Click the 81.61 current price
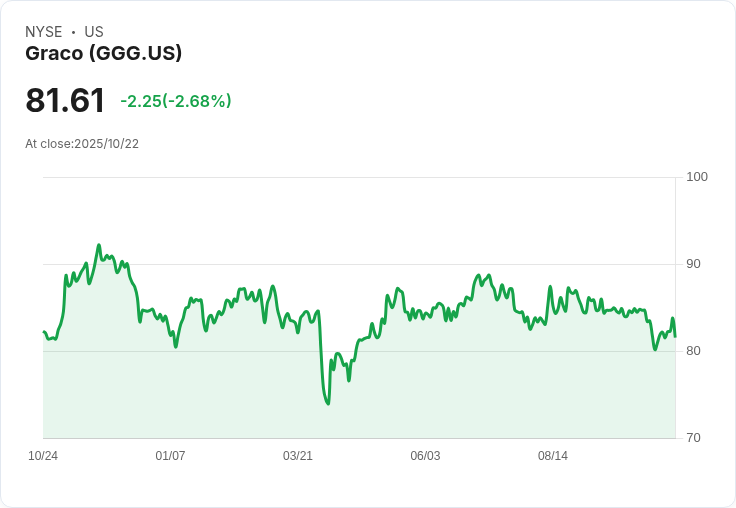The height and width of the screenshot is (508, 736). 65,101
